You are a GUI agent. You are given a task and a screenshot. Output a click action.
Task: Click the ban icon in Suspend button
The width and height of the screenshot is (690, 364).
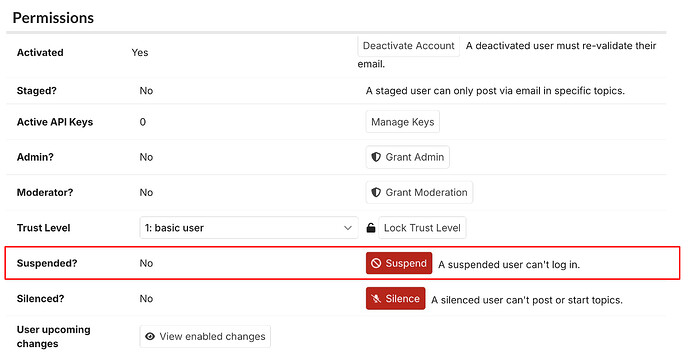click(376, 263)
